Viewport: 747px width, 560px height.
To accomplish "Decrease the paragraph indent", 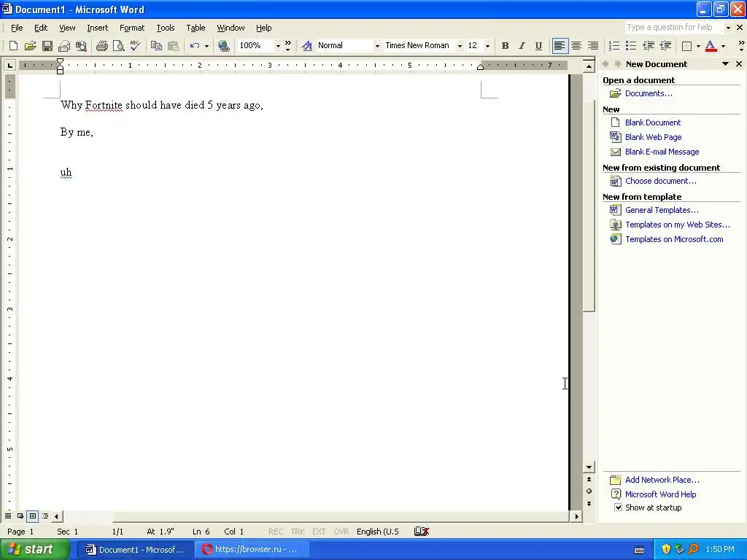I will (x=649, y=46).
